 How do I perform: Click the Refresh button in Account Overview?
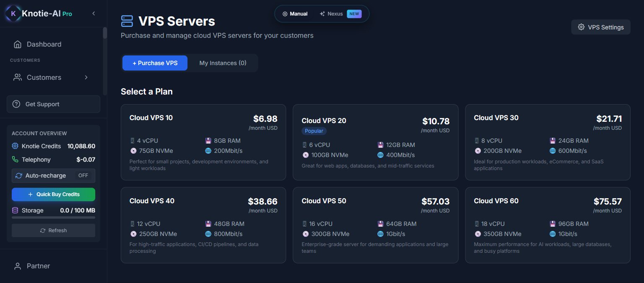click(x=53, y=231)
